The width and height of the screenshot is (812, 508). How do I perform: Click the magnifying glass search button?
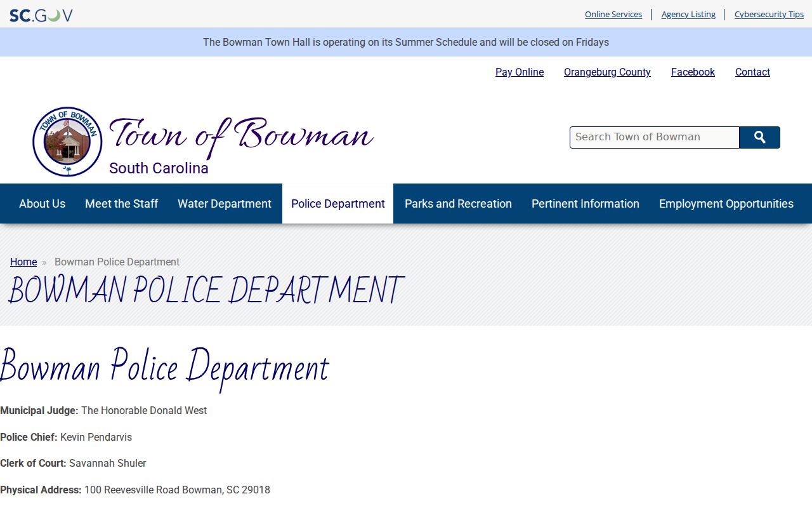point(760,137)
